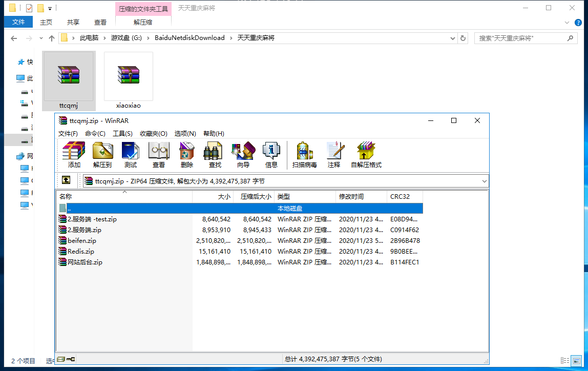Select Network icon in Explorer sidebar
Viewport: 588px width, 371px height.
(20, 156)
